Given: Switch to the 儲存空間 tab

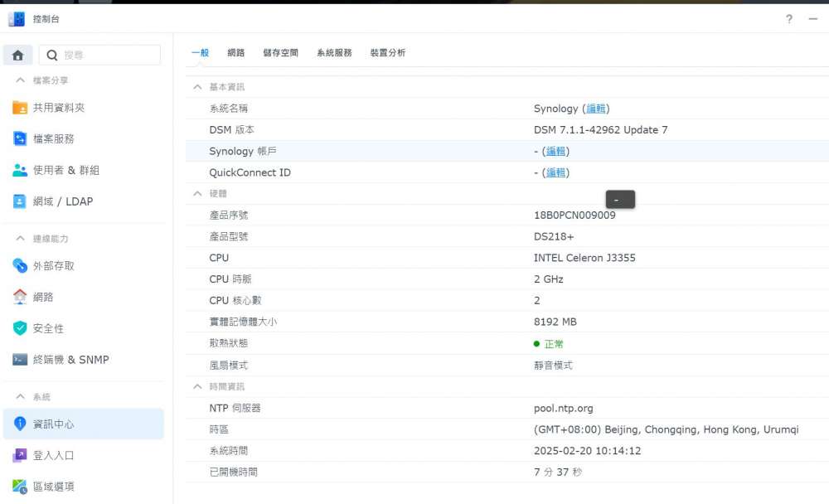Looking at the screenshot, I should (x=281, y=53).
